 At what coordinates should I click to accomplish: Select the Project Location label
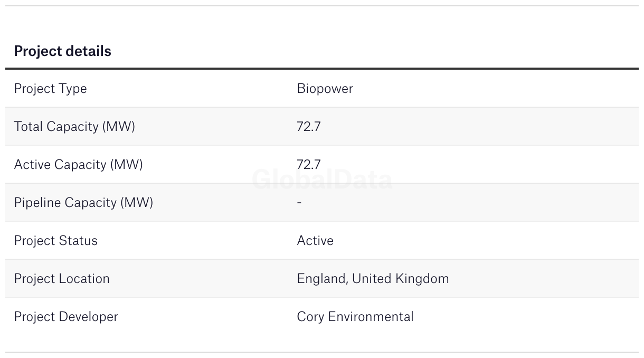pyautogui.click(x=62, y=279)
